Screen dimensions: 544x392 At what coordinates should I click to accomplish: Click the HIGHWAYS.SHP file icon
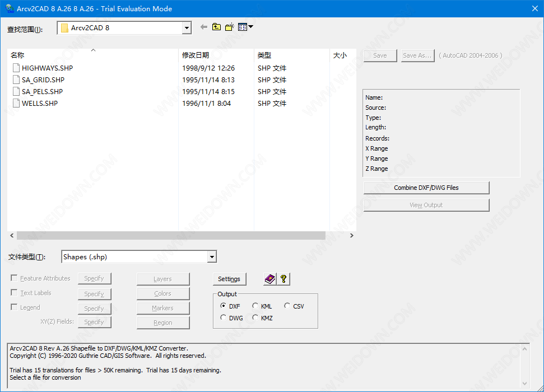point(16,68)
